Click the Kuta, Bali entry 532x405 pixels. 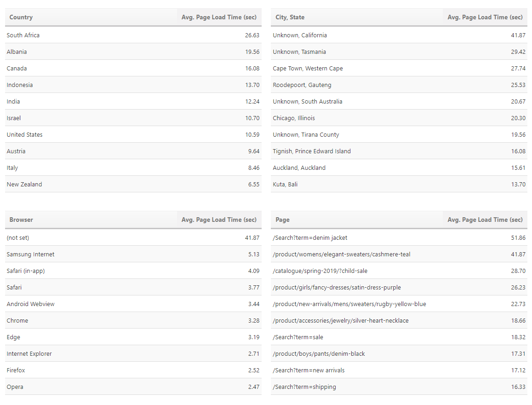coord(285,185)
